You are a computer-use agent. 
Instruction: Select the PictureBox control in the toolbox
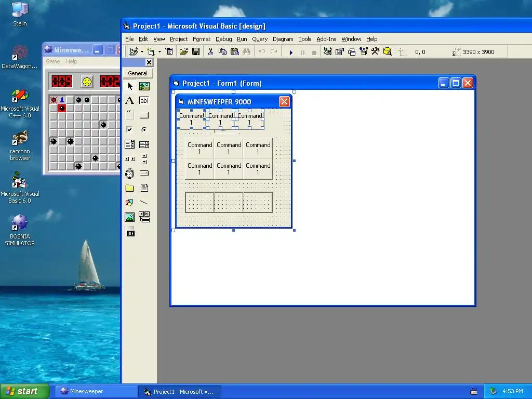(144, 86)
